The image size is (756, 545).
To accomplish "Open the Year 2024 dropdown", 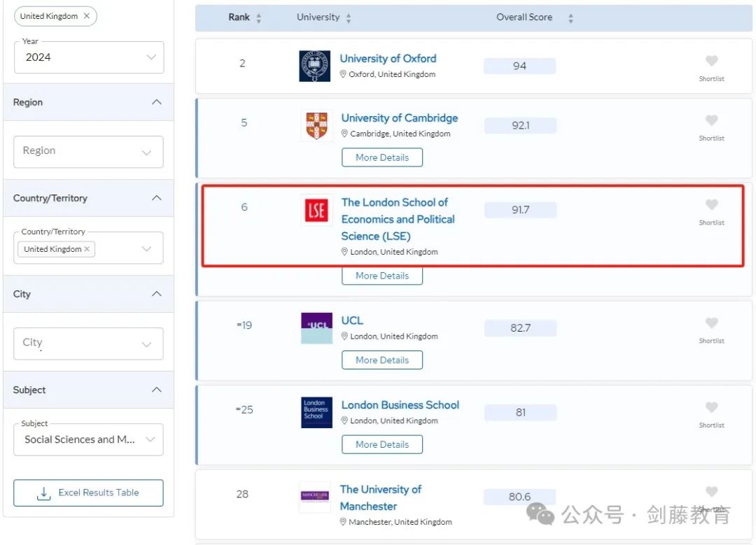I will pyautogui.click(x=89, y=57).
